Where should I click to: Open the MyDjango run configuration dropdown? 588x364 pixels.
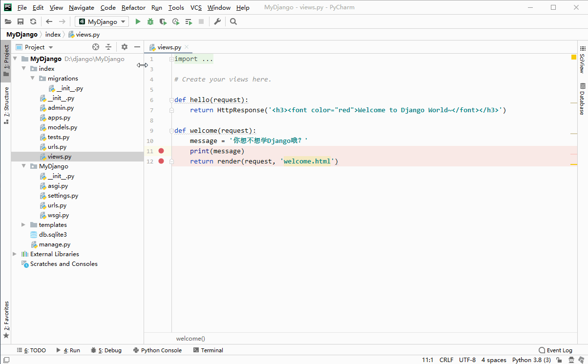tap(102, 21)
